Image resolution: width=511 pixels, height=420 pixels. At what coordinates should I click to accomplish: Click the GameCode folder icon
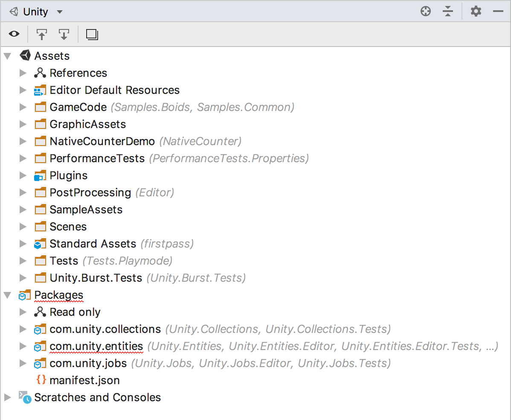(40, 107)
